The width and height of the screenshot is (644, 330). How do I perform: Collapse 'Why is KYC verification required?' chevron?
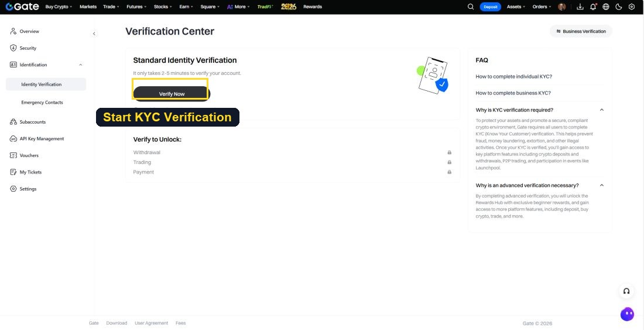(x=602, y=110)
